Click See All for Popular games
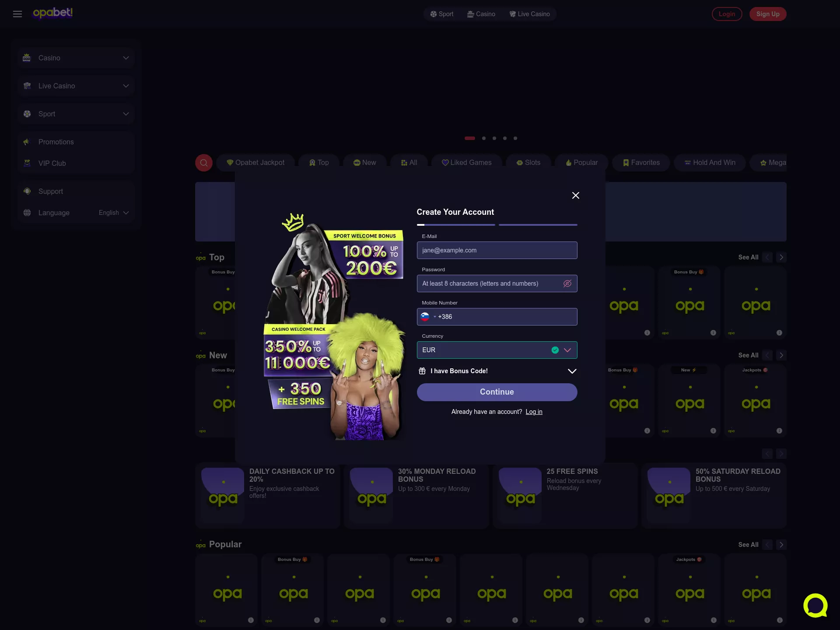Screen dimensions: 840x630 (x=748, y=545)
